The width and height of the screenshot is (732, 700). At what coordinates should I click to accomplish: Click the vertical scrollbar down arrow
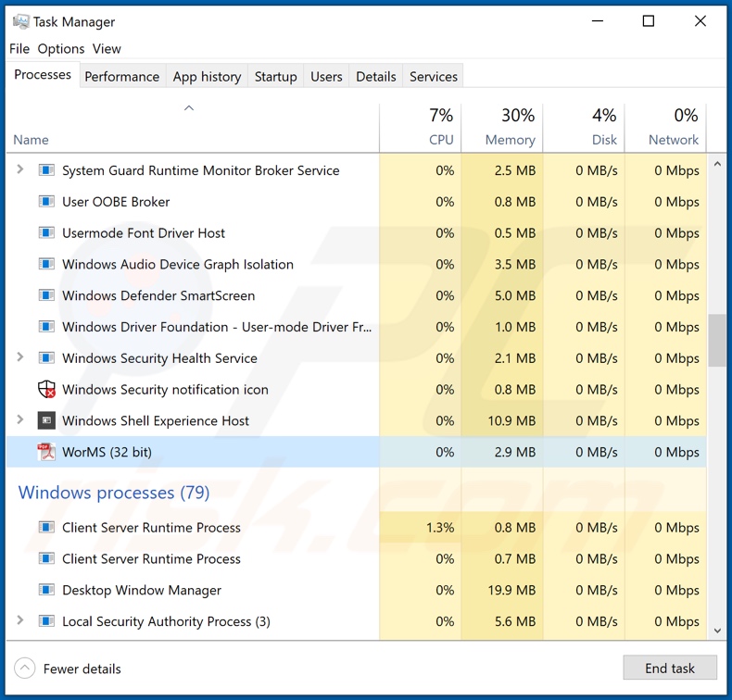coord(717,631)
